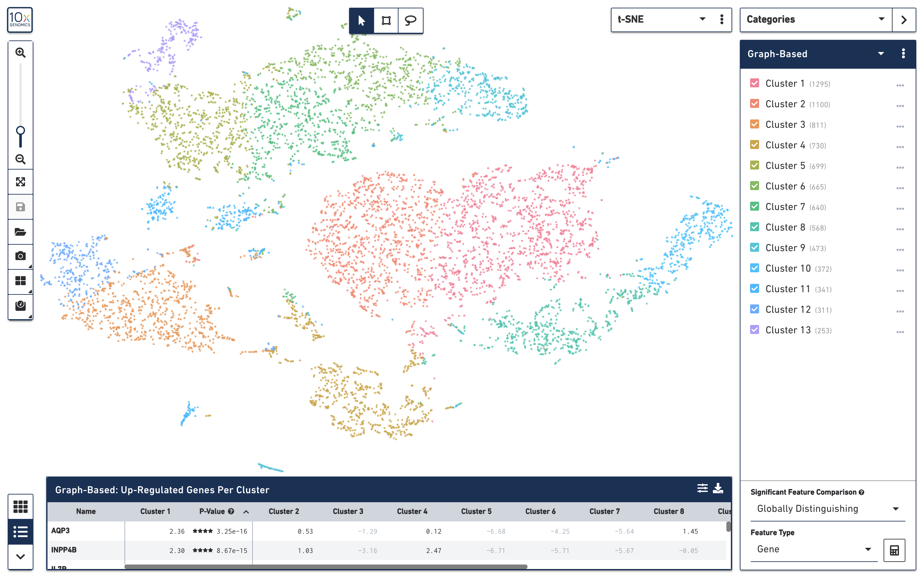
Task: Click Cluster 11 label in list
Action: (x=788, y=289)
